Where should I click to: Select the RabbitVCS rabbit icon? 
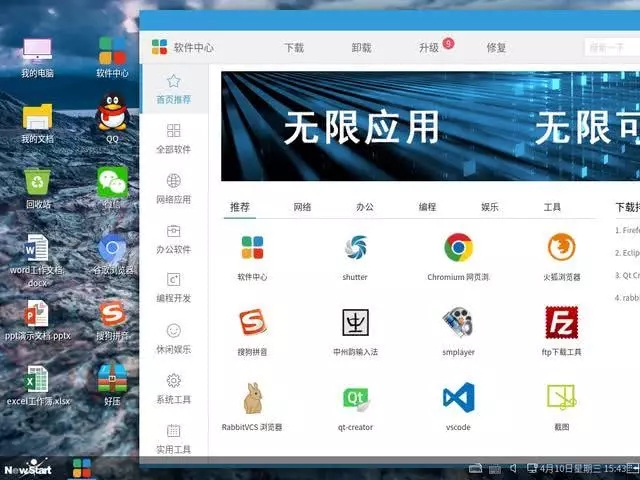pos(253,398)
